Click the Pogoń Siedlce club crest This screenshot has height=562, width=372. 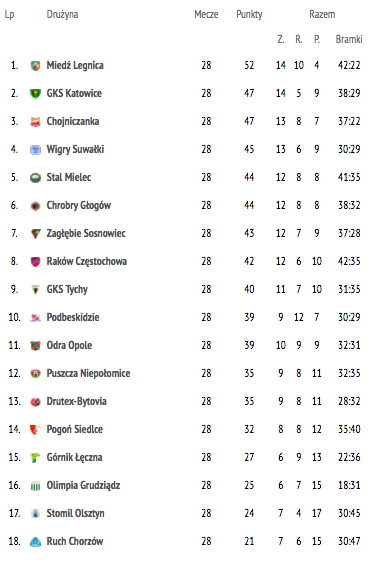pos(35,429)
